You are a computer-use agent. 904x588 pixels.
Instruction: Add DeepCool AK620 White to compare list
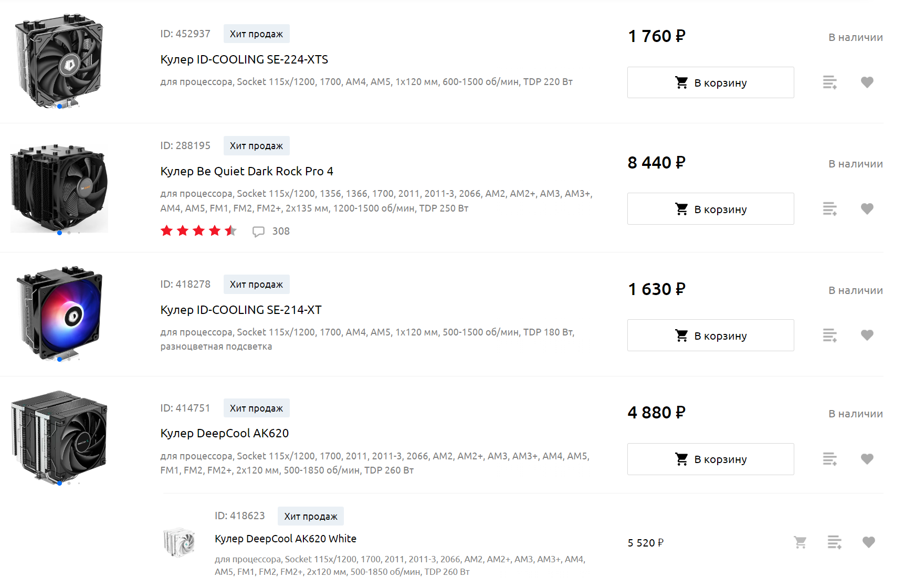[834, 542]
